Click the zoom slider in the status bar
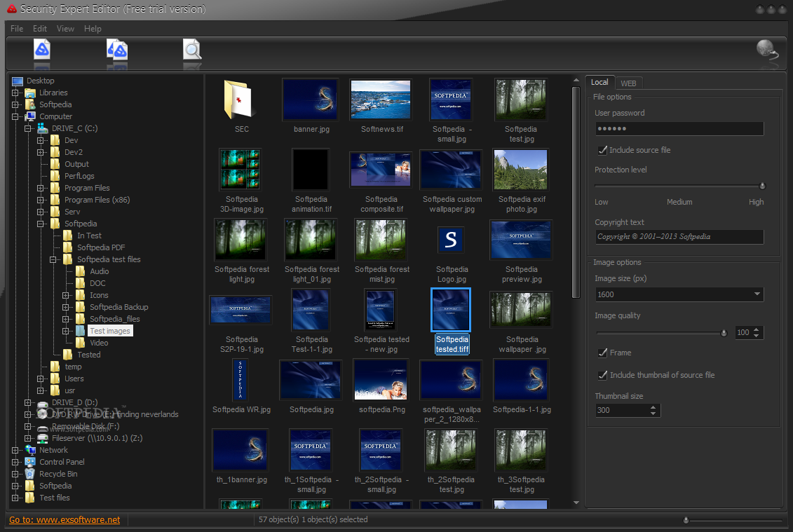 click(686, 520)
